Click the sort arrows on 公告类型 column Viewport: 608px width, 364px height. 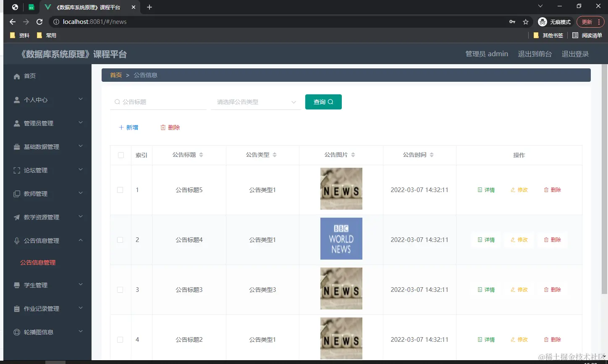click(275, 155)
